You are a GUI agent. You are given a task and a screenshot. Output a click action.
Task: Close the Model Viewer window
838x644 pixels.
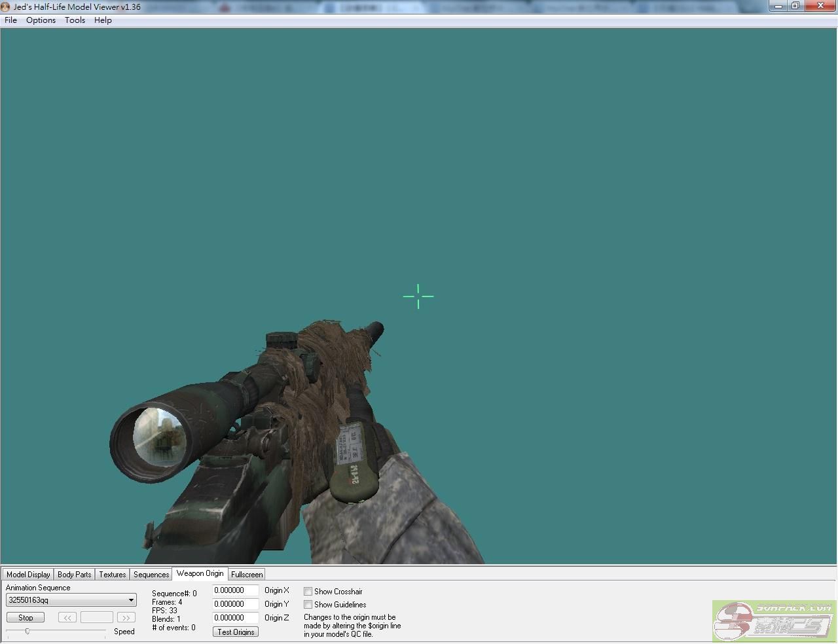(821, 6)
